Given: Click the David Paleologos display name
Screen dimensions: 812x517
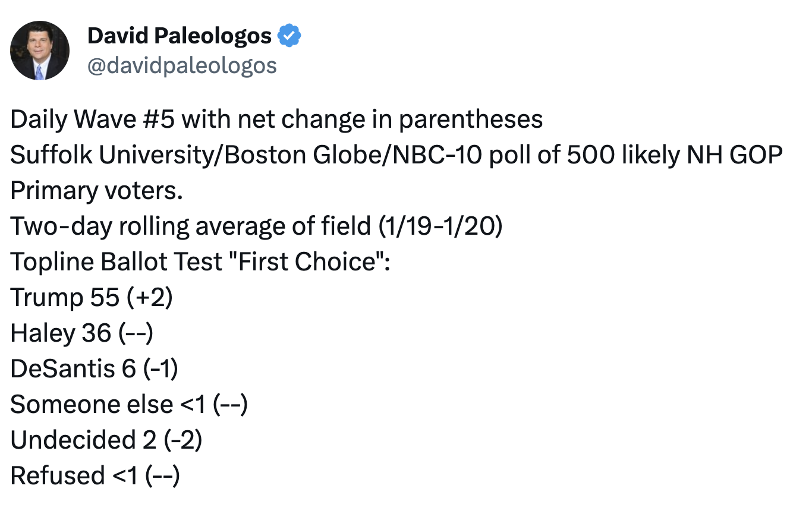Looking at the screenshot, I should [179, 37].
